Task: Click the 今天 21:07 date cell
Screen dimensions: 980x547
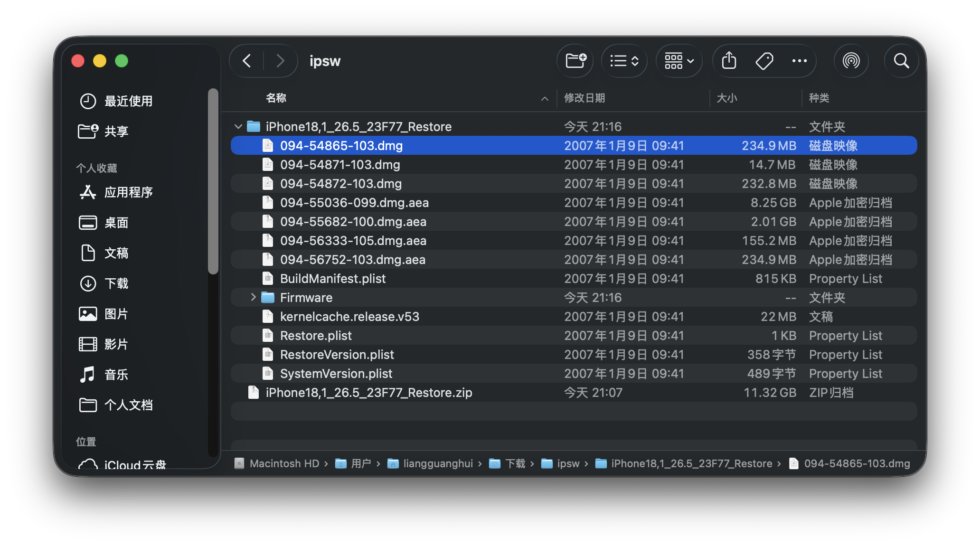Action: point(593,393)
